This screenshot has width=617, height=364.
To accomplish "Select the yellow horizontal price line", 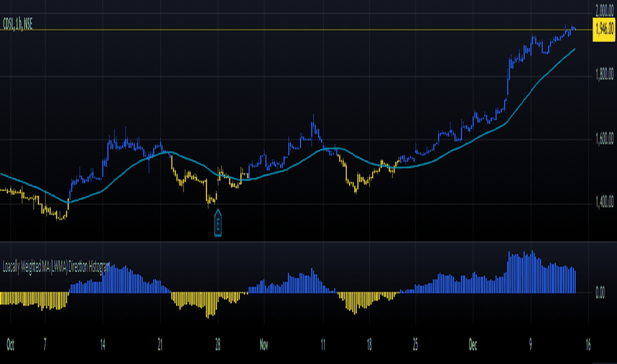I will pyautogui.click(x=296, y=30).
